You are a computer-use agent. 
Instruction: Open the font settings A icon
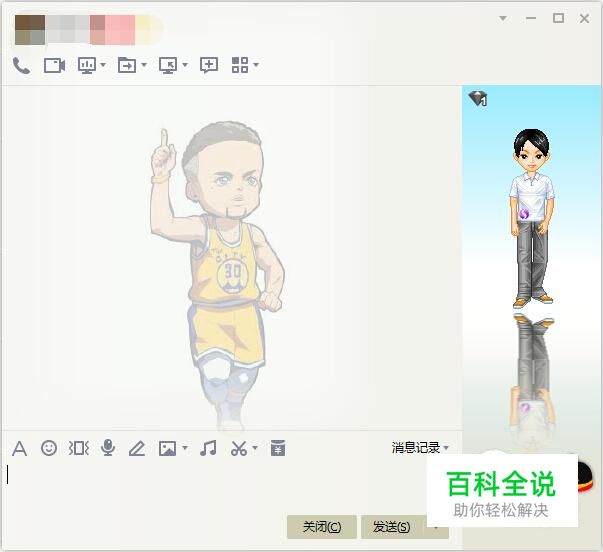coord(19,448)
